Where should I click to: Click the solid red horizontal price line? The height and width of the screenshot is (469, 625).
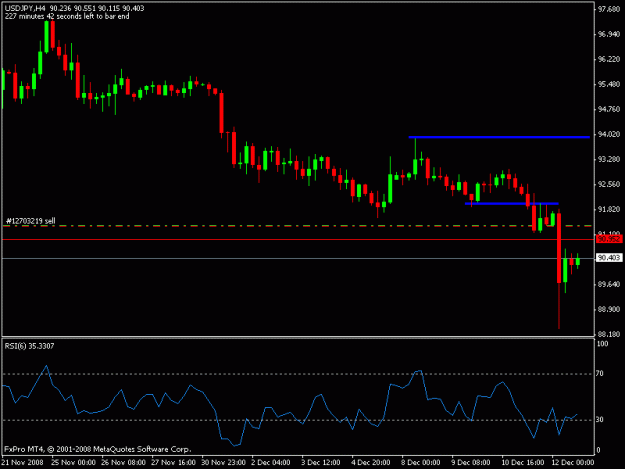click(298, 239)
